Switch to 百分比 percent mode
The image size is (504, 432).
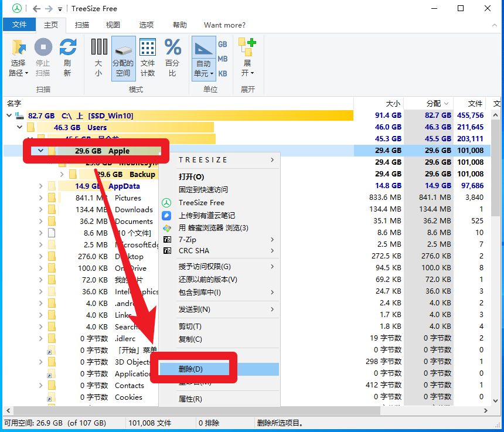point(173,58)
